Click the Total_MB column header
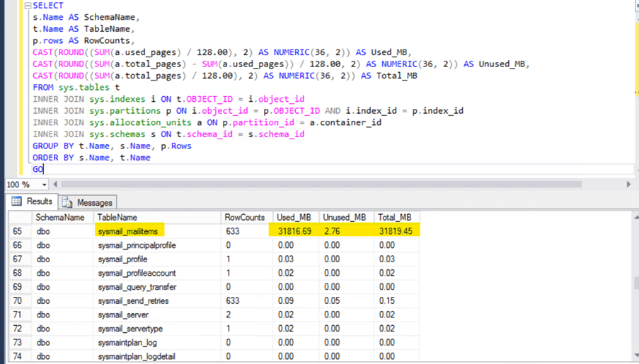This screenshot has height=364, width=639. pyautogui.click(x=396, y=217)
